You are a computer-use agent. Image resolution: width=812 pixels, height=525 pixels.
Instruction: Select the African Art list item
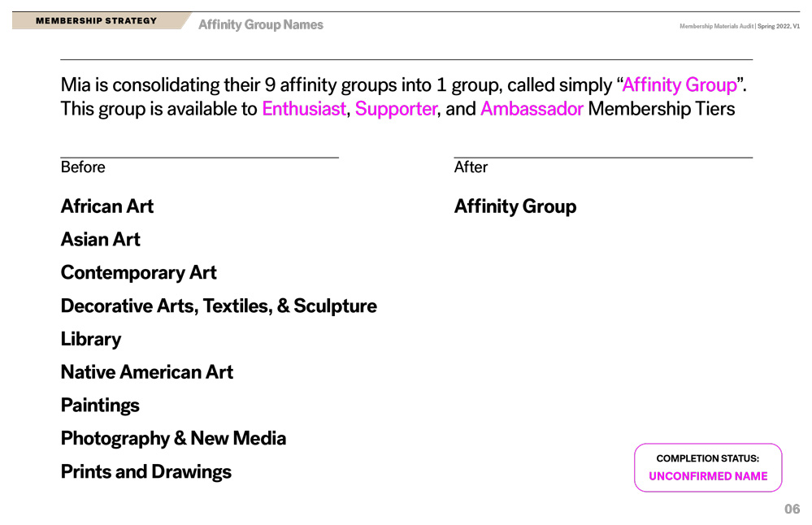107,206
